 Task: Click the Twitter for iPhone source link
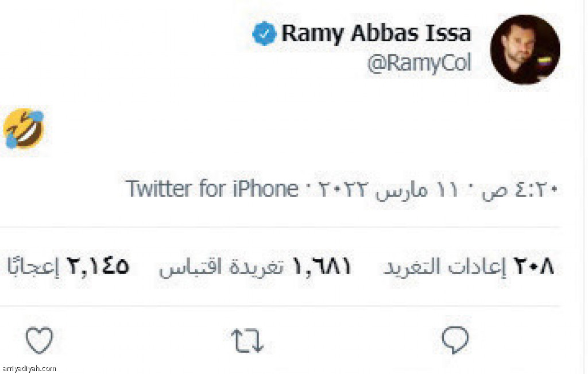point(212,188)
